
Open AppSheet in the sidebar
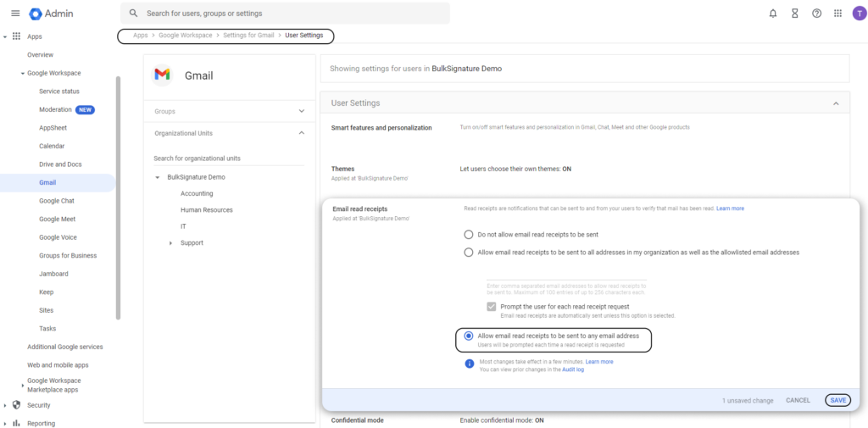[x=53, y=128]
